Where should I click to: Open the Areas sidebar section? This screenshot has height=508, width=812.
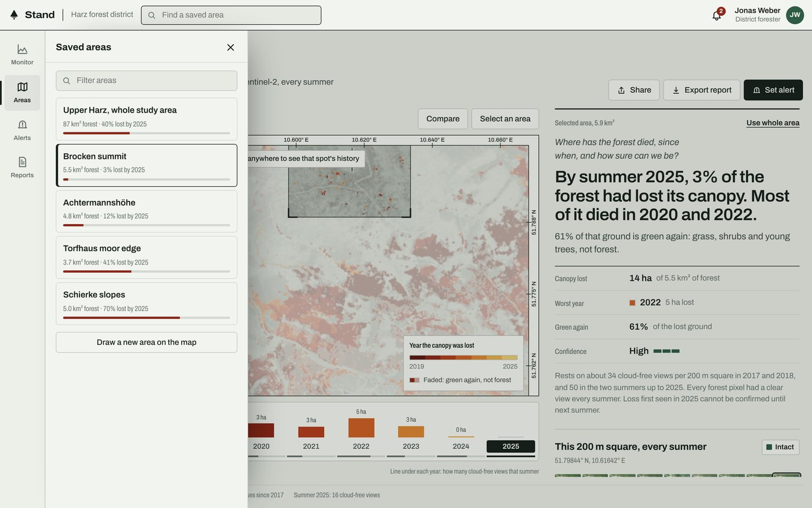pos(22,93)
